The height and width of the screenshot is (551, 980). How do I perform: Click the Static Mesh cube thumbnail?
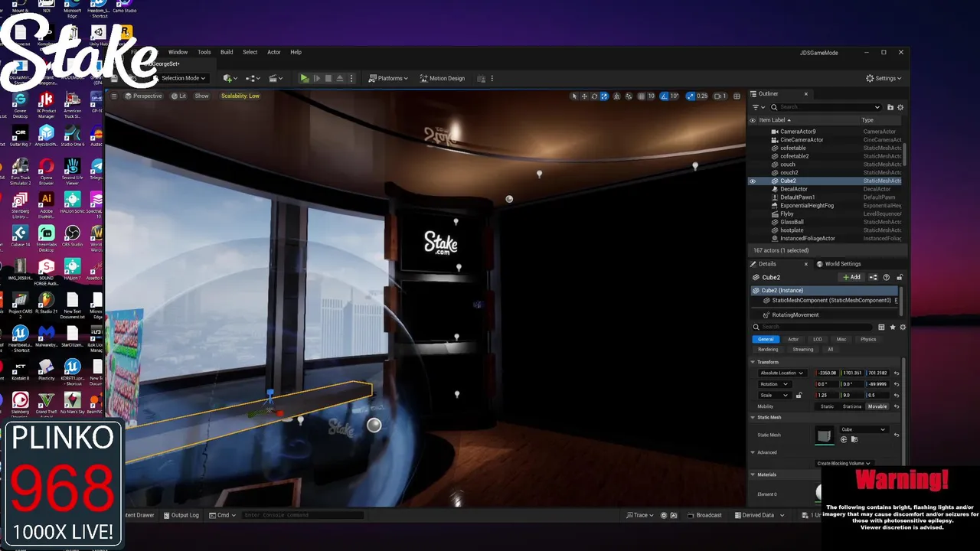pyautogui.click(x=824, y=435)
